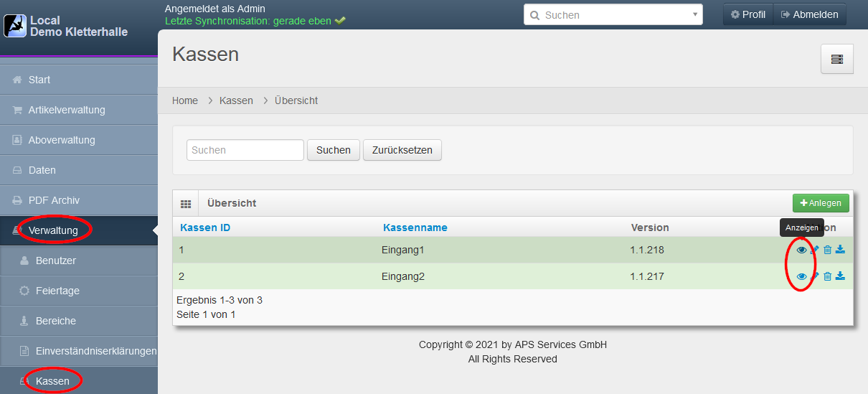Screen dimensions: 868x394
Task: Delete Eingang2 using the trash icon
Action: coord(827,276)
